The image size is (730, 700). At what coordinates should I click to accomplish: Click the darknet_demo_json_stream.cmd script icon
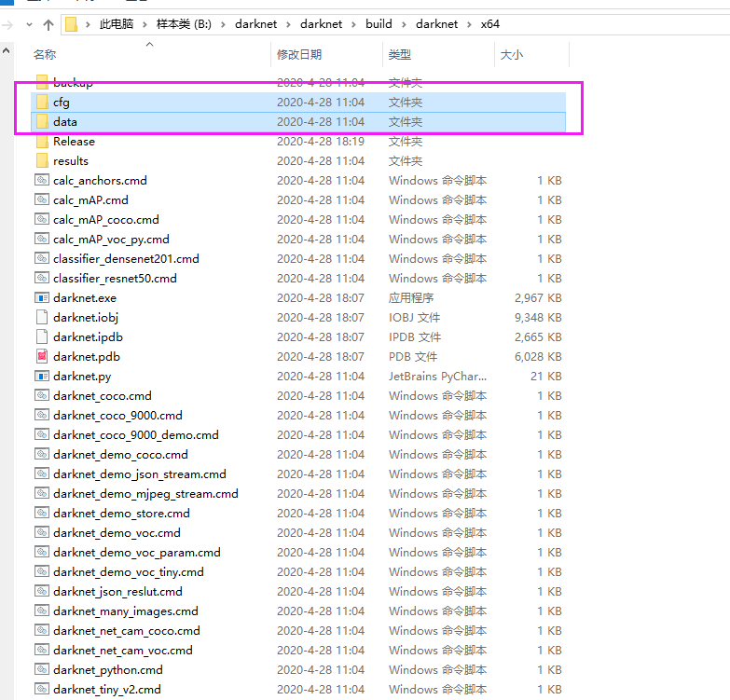pos(42,474)
